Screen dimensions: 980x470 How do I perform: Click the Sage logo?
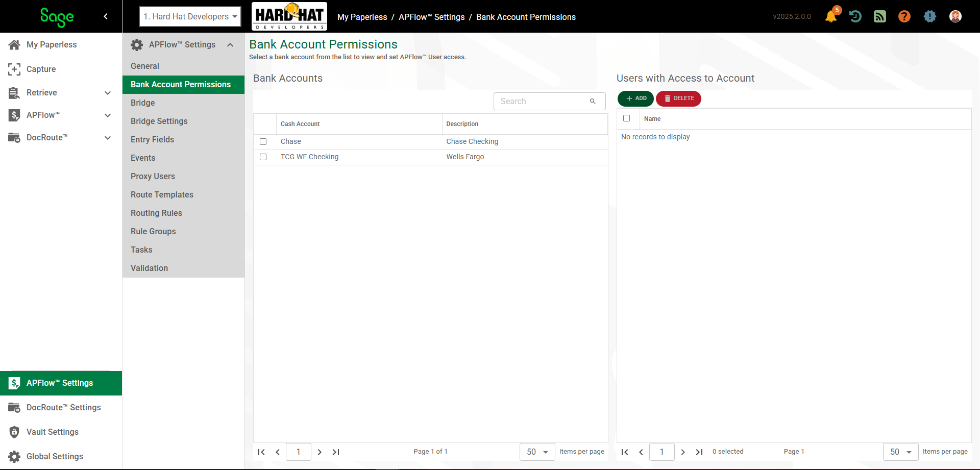(56, 16)
